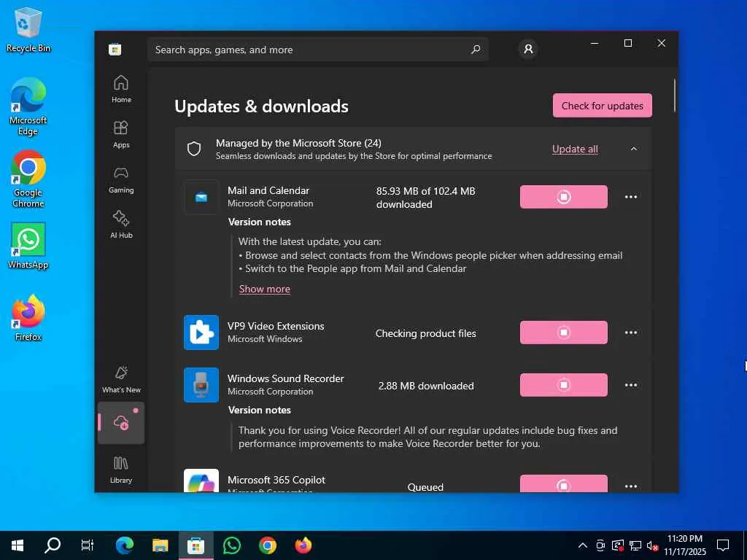Click the taskbar search icon
Screen dimensions: 747x560
point(53,545)
